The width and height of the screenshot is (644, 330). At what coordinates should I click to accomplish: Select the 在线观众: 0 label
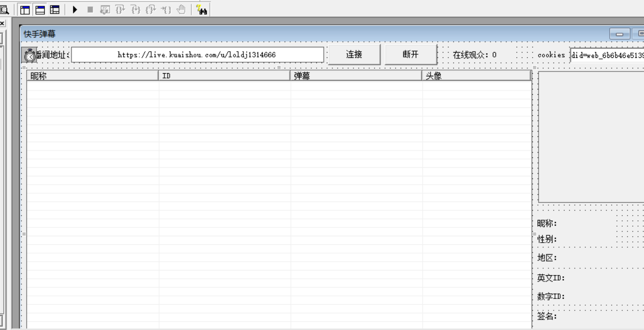coord(475,55)
